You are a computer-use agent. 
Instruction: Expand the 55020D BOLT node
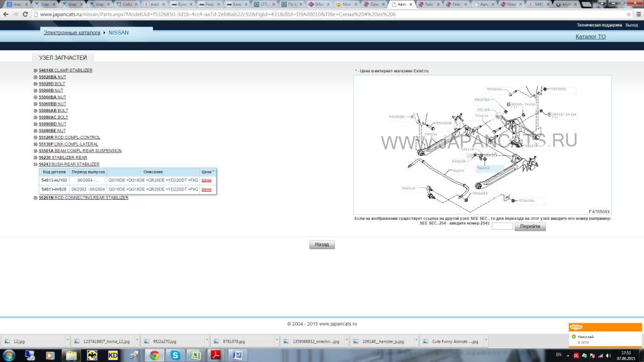pos(35,84)
